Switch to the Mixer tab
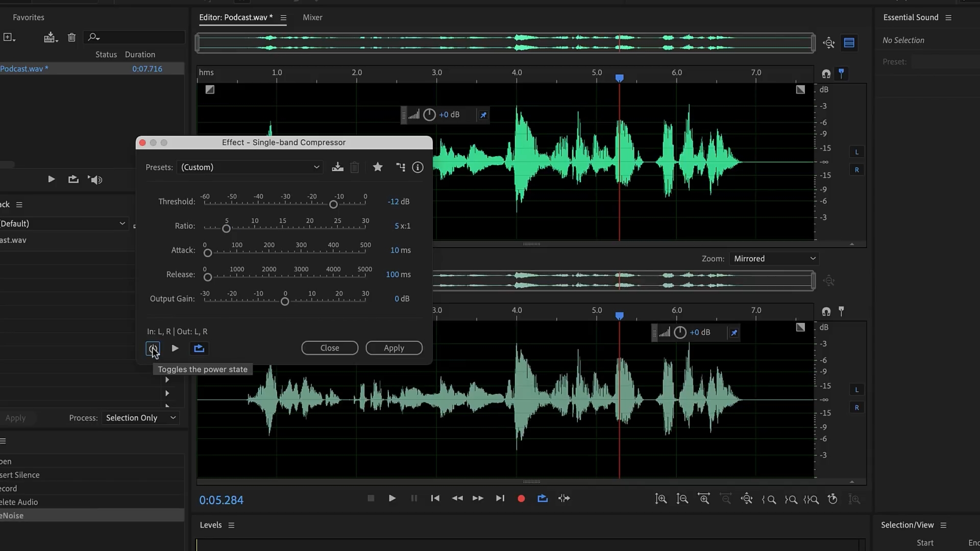 (312, 17)
